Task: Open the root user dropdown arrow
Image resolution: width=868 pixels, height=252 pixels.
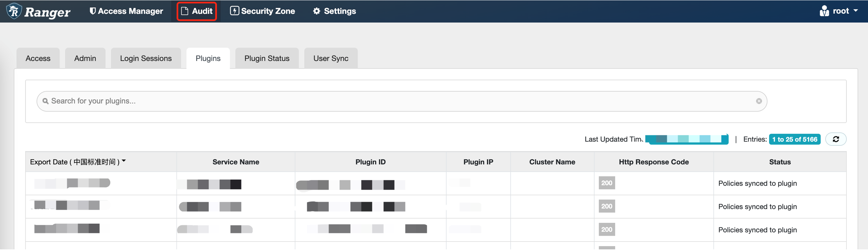Action: [856, 11]
